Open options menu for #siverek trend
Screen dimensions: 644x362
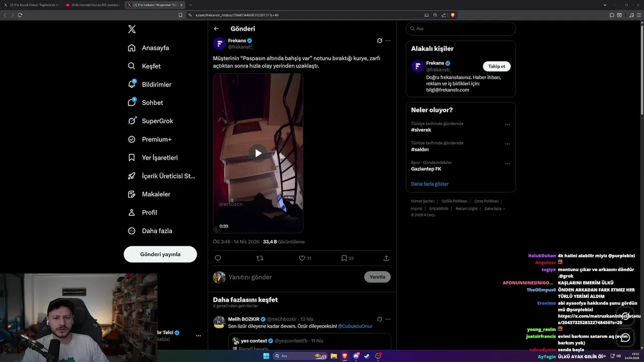pyautogui.click(x=508, y=124)
